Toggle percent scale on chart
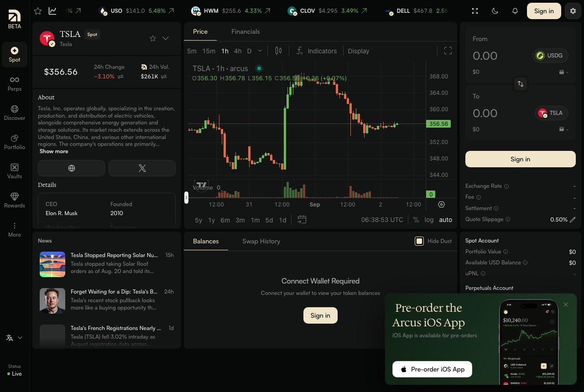Screen dimensions: 584x392 coord(416,220)
